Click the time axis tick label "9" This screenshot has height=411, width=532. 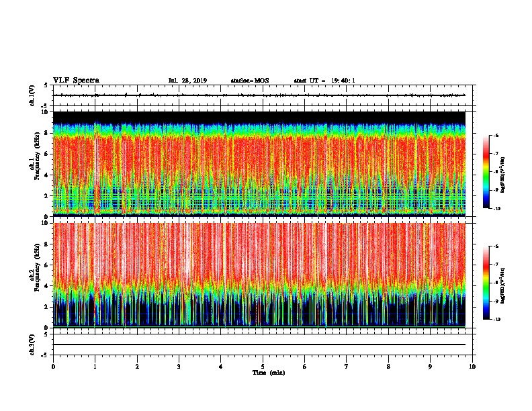click(430, 366)
